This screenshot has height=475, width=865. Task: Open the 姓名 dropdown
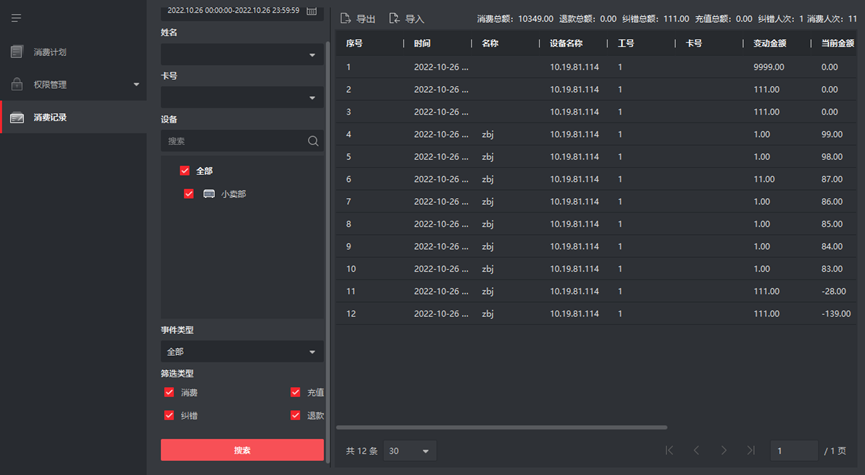[x=242, y=55]
